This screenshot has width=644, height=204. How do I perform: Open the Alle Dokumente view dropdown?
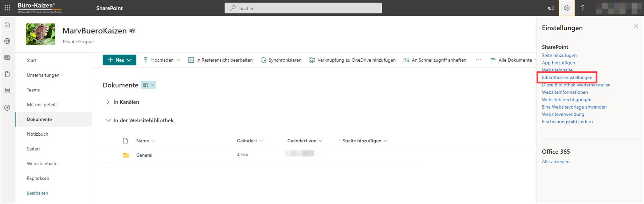click(x=513, y=60)
